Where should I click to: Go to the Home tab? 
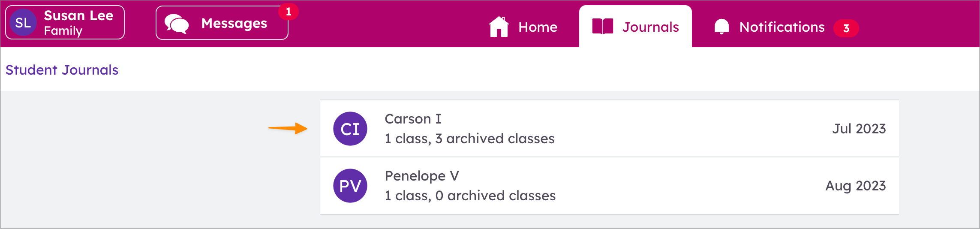click(537, 27)
